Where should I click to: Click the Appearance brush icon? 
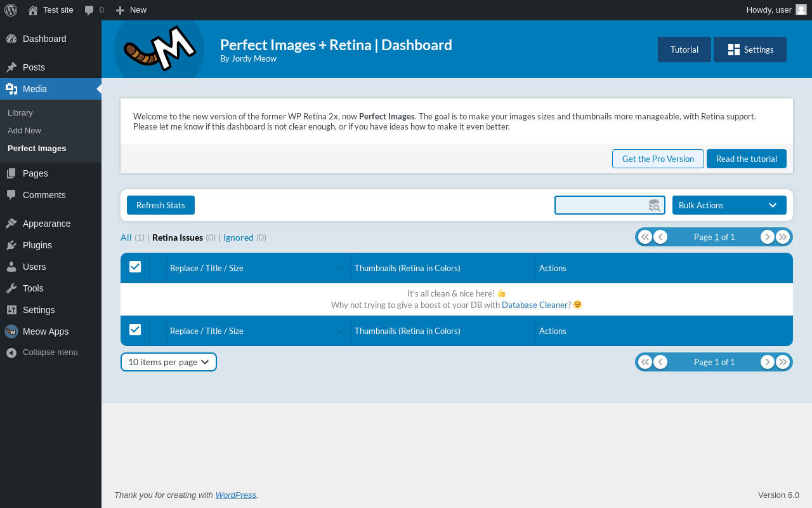pos(11,224)
